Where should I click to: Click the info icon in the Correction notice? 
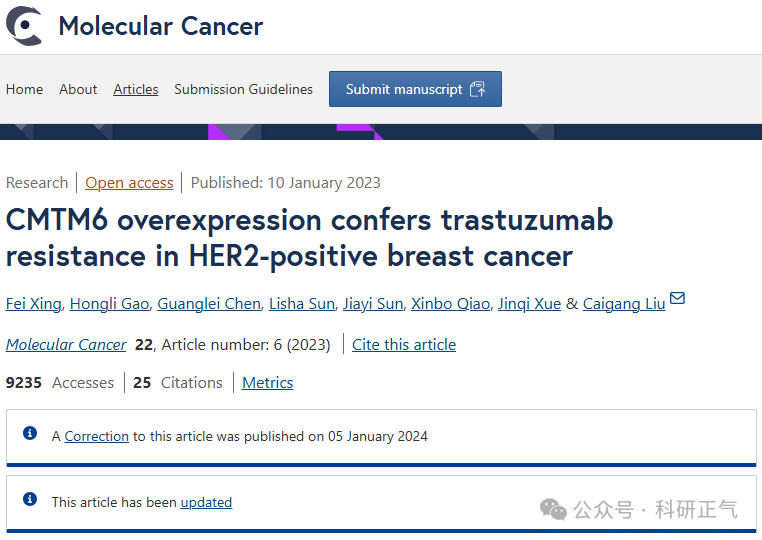(30, 433)
